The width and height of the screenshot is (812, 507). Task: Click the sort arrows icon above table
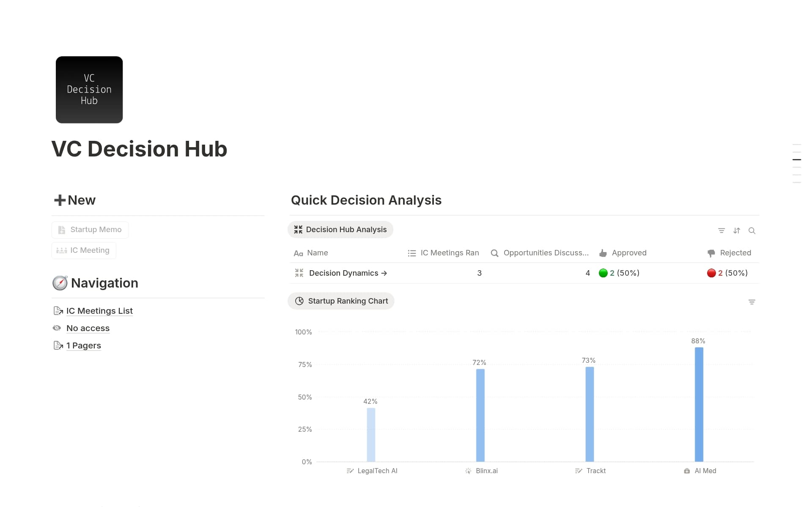(737, 230)
